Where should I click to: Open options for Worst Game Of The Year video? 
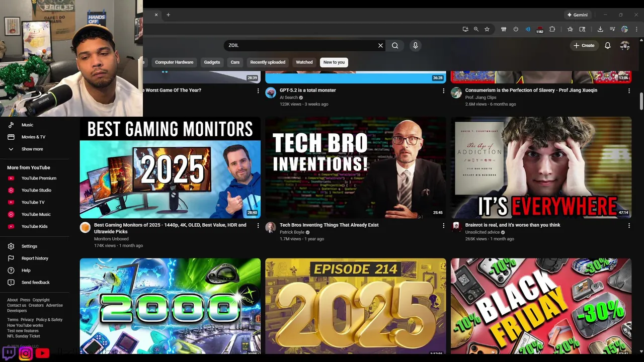[258, 91]
